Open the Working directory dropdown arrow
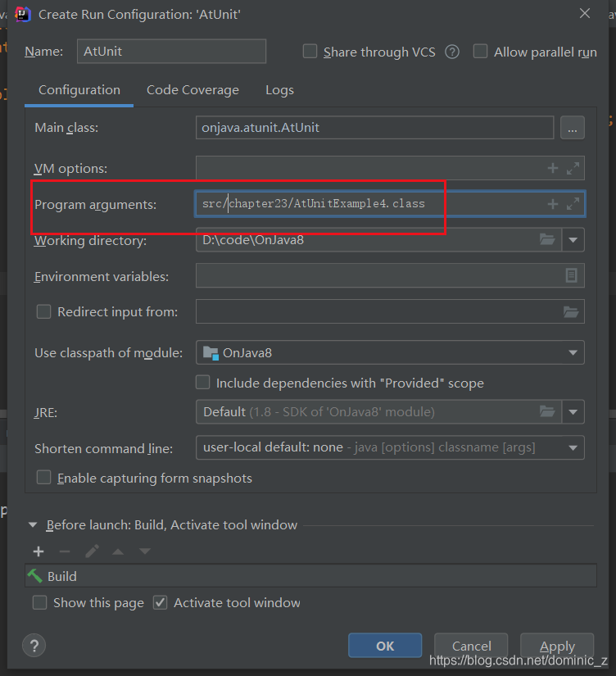The width and height of the screenshot is (616, 676). [573, 240]
